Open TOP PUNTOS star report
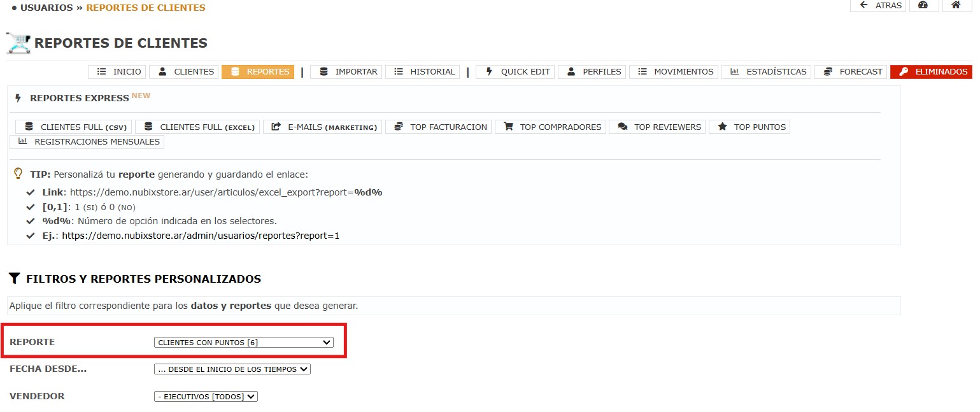This screenshot has height=412, width=980. [751, 127]
